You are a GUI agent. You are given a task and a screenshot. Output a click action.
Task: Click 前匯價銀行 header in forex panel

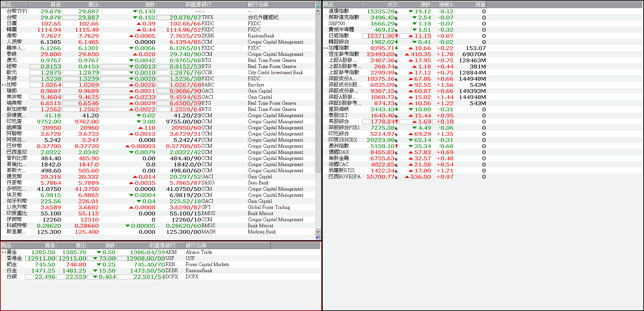pyautogui.click(x=202, y=4)
